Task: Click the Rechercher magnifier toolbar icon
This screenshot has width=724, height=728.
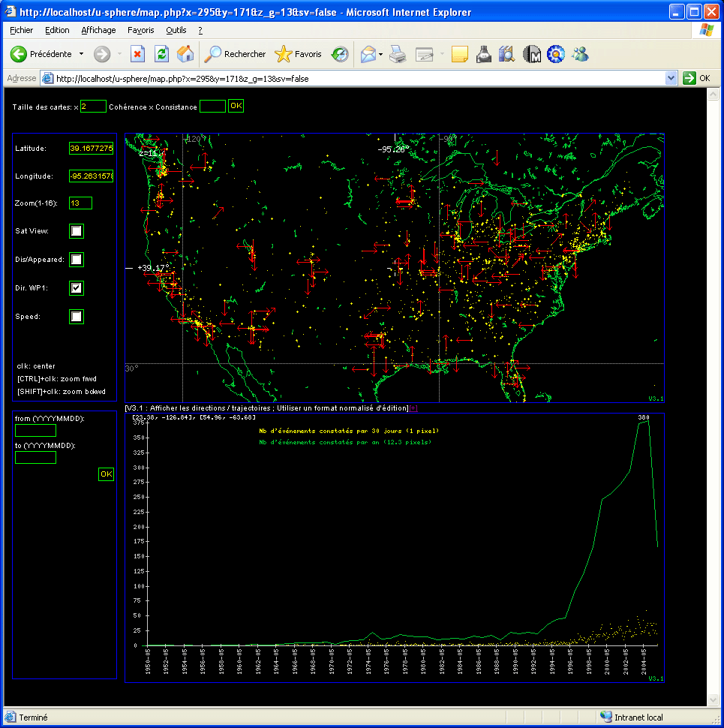Action: click(x=212, y=54)
